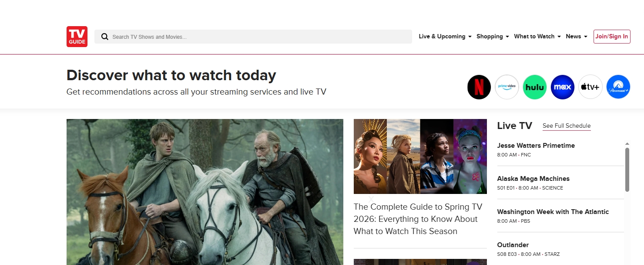Image resolution: width=644 pixels, height=265 pixels.
Task: Read the Complete Guide to Spring TV article
Action: 418,219
